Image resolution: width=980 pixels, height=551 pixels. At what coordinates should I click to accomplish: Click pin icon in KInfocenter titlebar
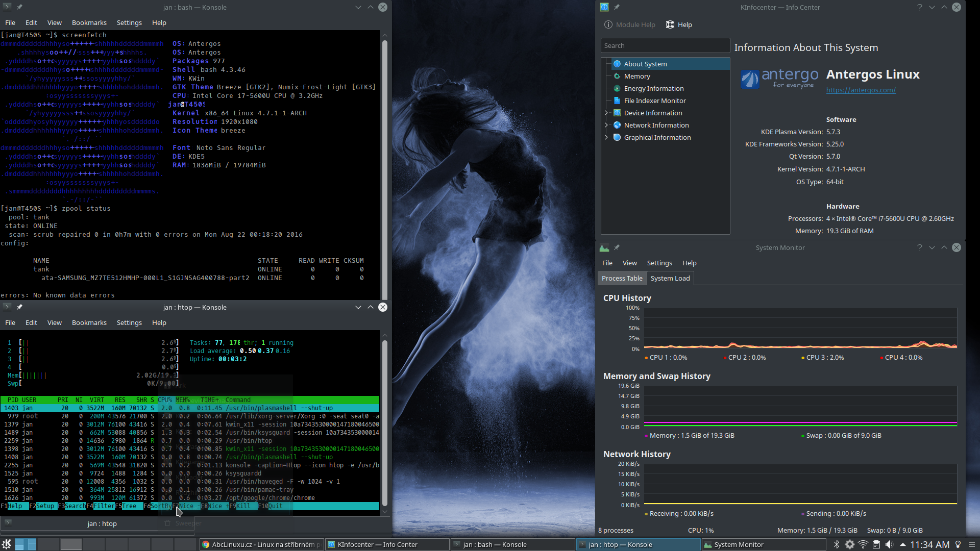(617, 7)
